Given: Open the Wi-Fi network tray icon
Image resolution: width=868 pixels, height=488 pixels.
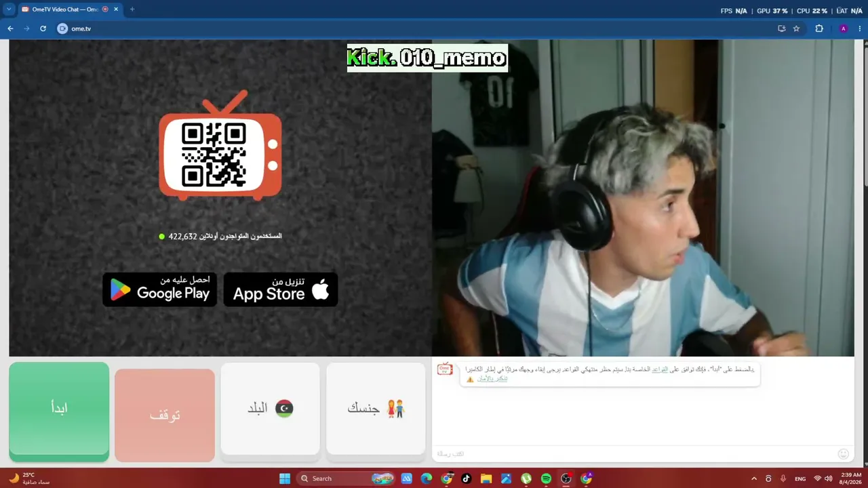Looking at the screenshot, I should coord(817,479).
